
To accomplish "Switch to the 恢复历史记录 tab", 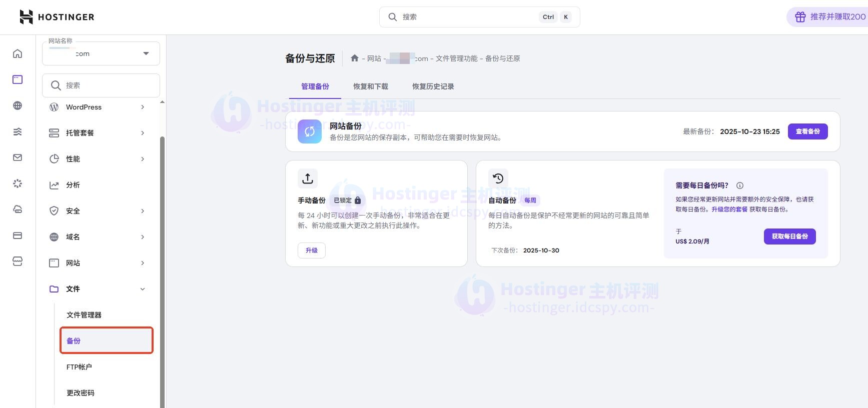I will click(x=433, y=86).
